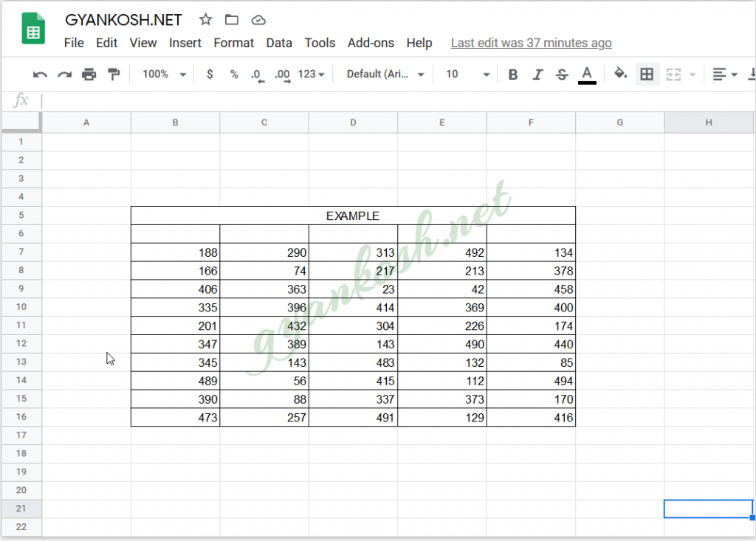Toggle bold formatting
The width and height of the screenshot is (756, 541).
click(513, 74)
